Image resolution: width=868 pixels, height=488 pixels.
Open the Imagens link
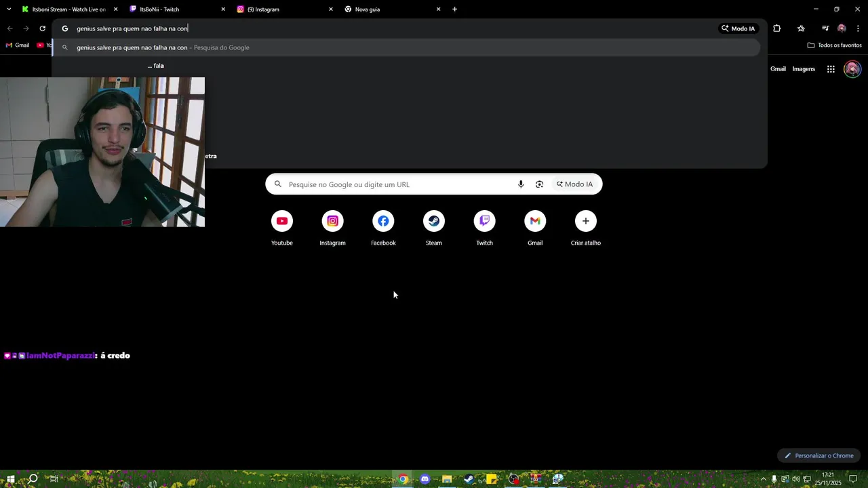tap(804, 69)
